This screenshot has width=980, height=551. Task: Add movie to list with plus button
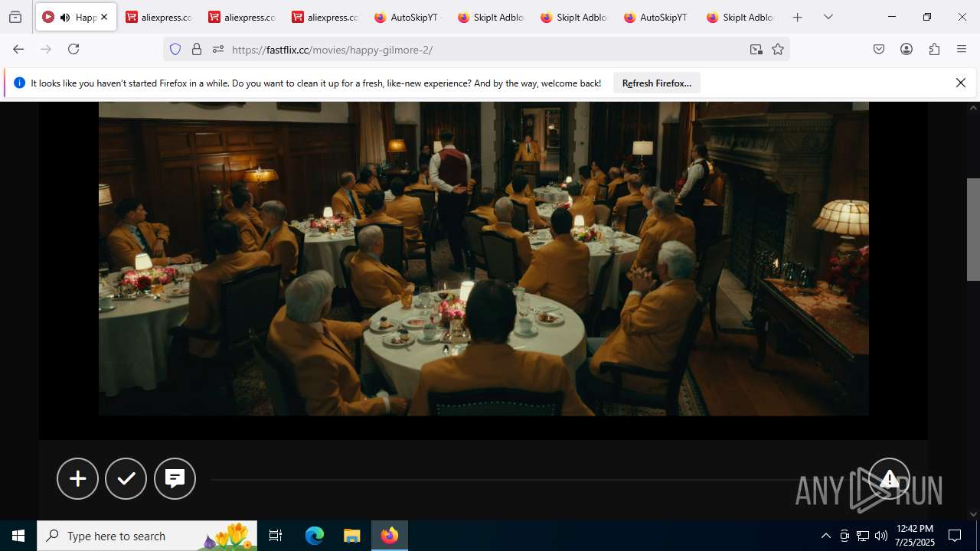[x=77, y=478]
